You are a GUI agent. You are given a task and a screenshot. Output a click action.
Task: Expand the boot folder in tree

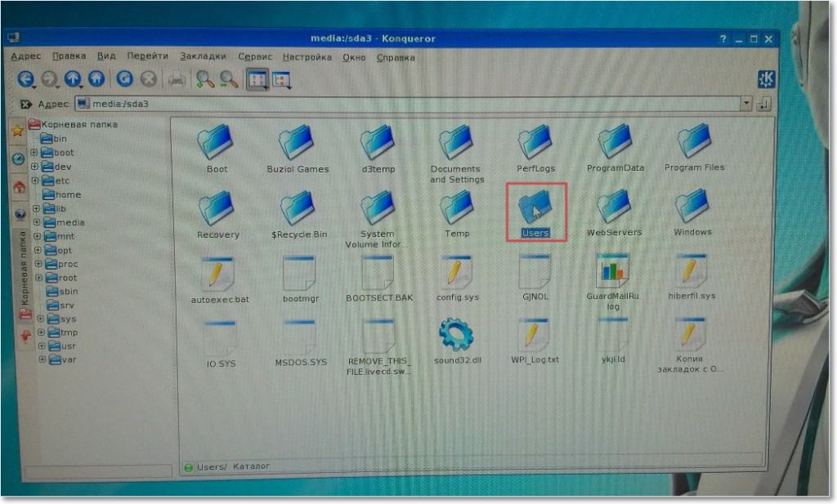click(x=34, y=153)
